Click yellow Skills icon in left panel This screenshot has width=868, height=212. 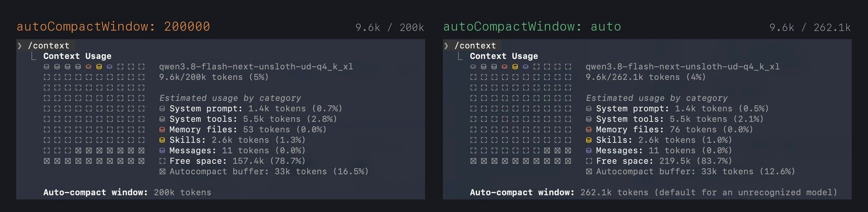click(x=162, y=140)
